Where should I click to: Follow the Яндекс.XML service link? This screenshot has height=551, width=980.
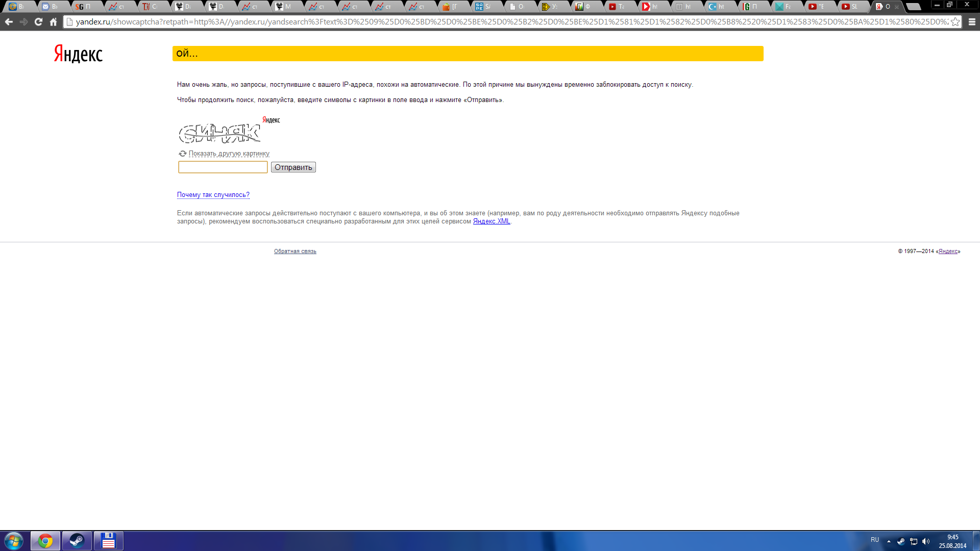coord(491,221)
